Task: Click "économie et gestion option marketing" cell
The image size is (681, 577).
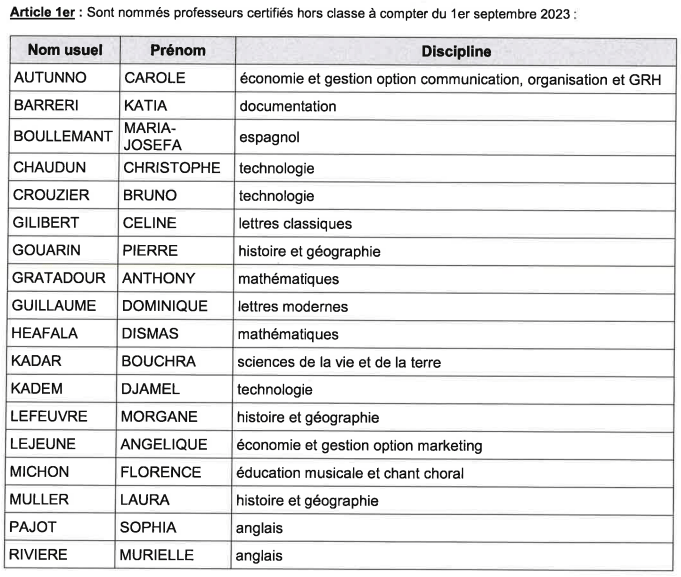Action: pyautogui.click(x=359, y=444)
